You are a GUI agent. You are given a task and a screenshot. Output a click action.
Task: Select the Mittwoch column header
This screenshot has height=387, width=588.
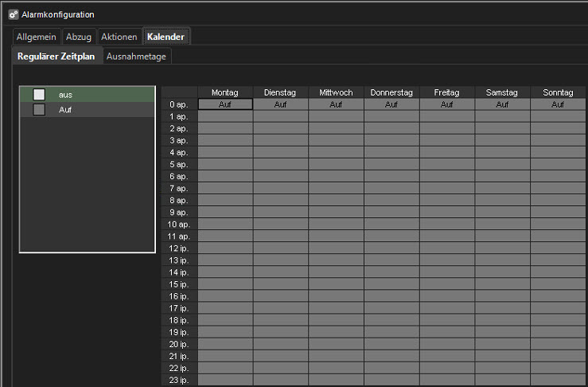click(x=336, y=92)
